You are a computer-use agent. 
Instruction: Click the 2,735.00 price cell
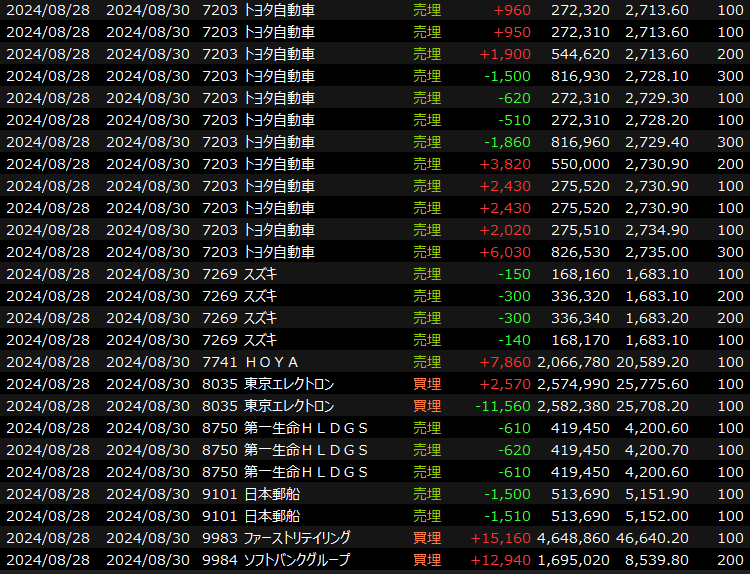coord(657,252)
